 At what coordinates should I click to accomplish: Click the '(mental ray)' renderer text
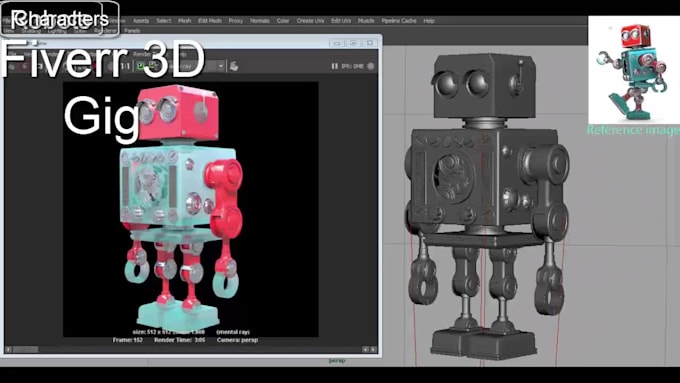pyautogui.click(x=233, y=332)
